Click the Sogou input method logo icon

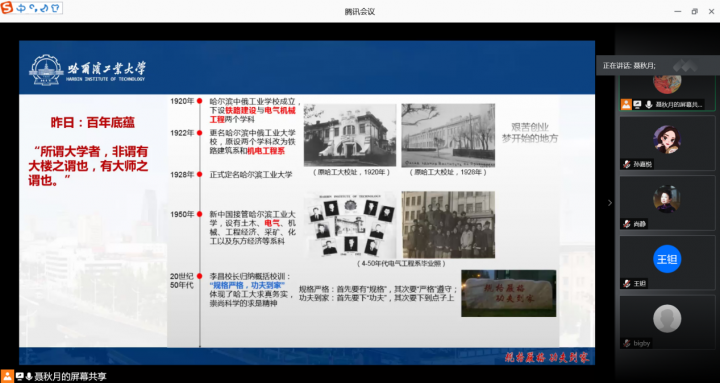coord(7,8)
